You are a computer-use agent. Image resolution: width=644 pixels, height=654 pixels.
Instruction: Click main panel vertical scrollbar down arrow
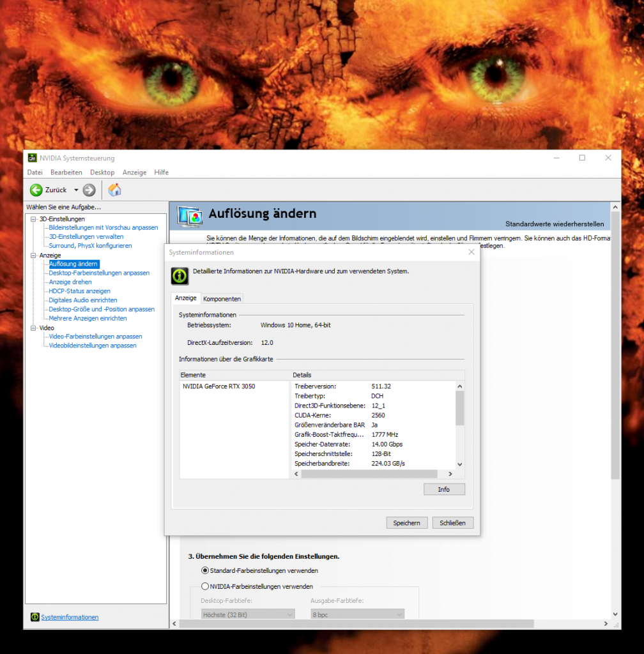[615, 614]
